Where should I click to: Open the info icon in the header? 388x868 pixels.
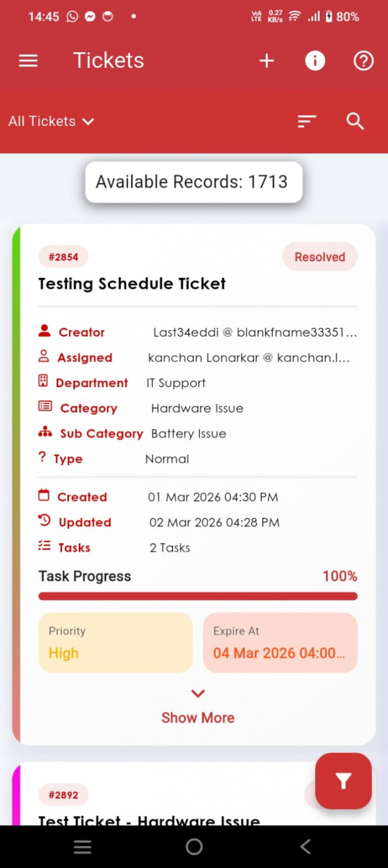point(315,60)
